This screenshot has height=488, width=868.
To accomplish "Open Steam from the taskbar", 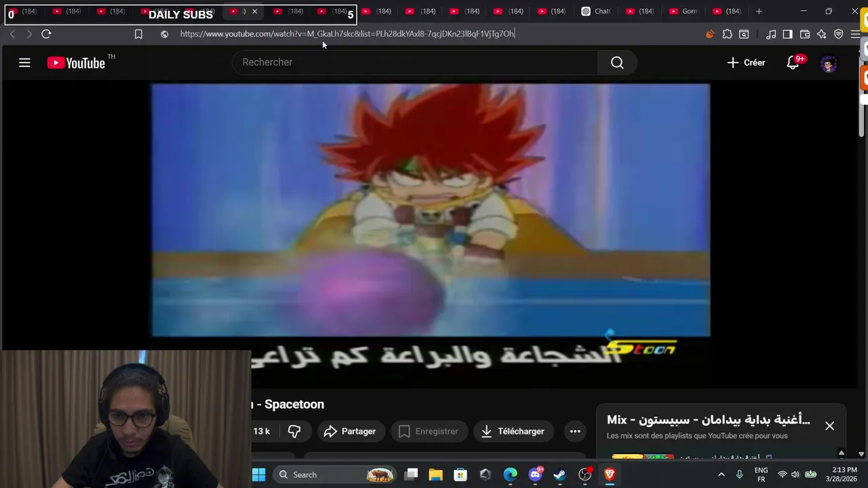I will click(559, 474).
